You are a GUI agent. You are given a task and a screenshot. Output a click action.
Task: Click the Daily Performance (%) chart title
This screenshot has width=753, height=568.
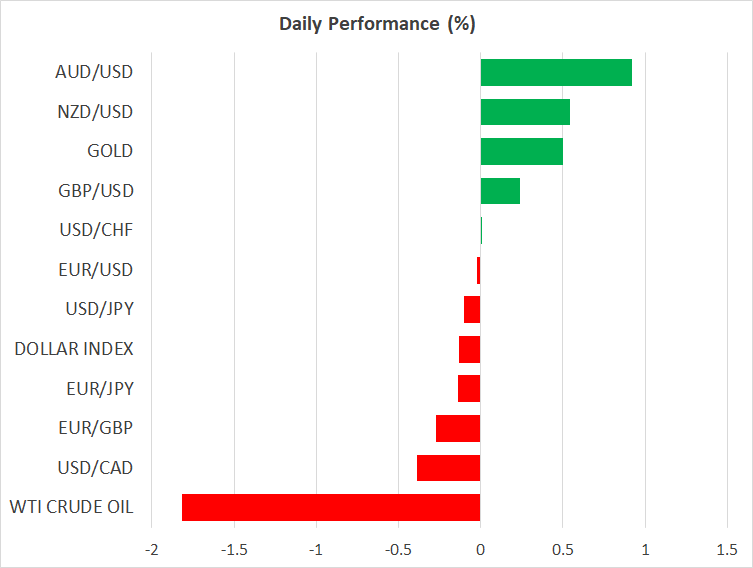point(377,23)
